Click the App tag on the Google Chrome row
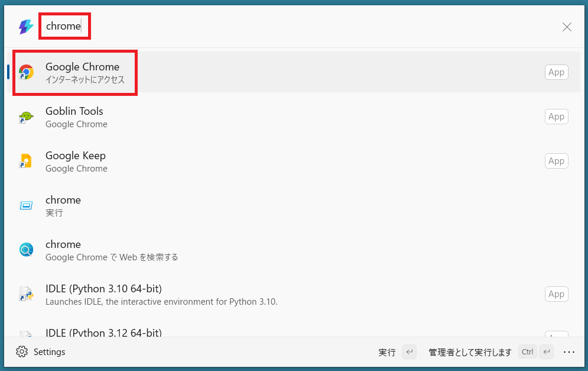 557,72
